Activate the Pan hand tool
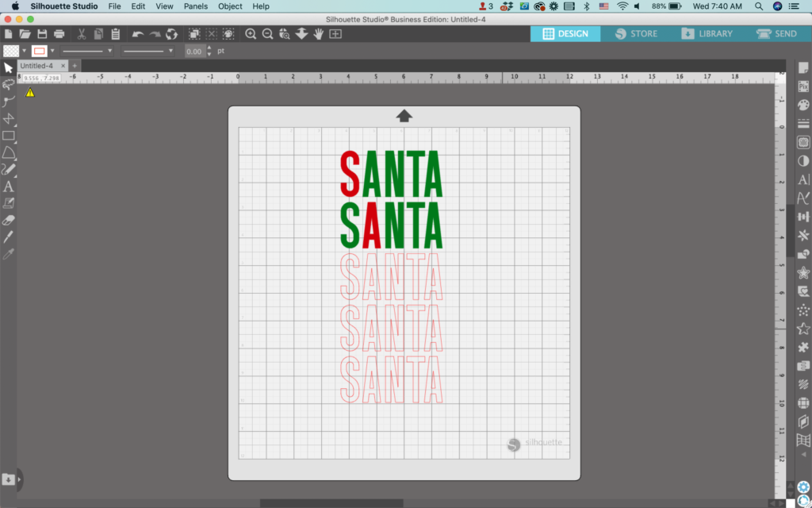The width and height of the screenshot is (812, 508). (319, 34)
